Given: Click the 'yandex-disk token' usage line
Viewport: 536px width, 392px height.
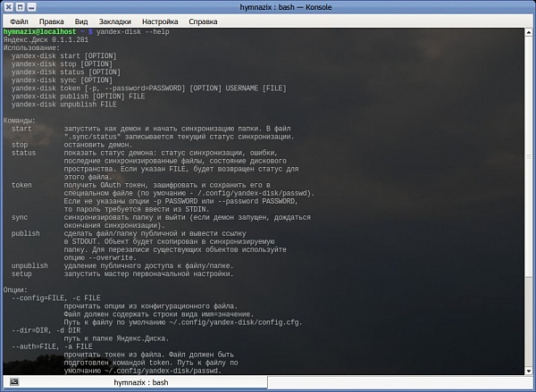Looking at the screenshot, I should 148,88.
